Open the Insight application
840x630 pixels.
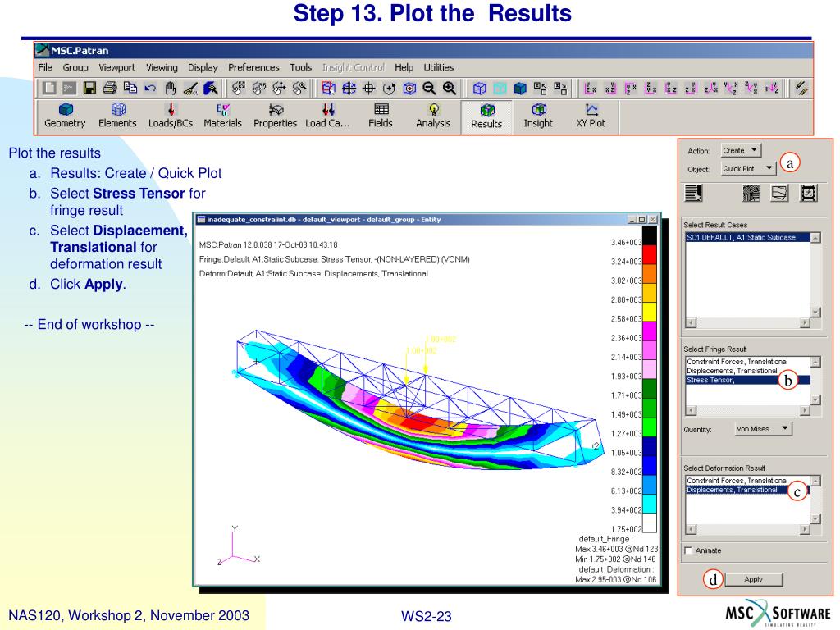click(x=538, y=116)
